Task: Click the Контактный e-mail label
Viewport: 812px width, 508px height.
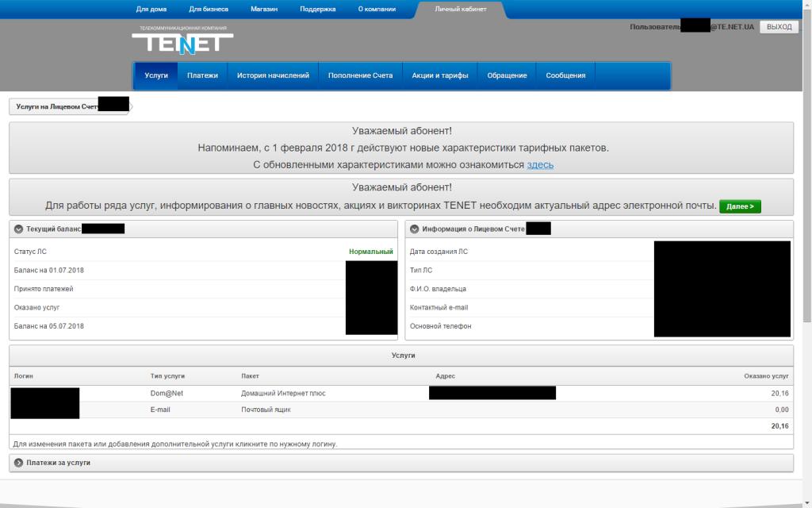Action: pos(439,308)
